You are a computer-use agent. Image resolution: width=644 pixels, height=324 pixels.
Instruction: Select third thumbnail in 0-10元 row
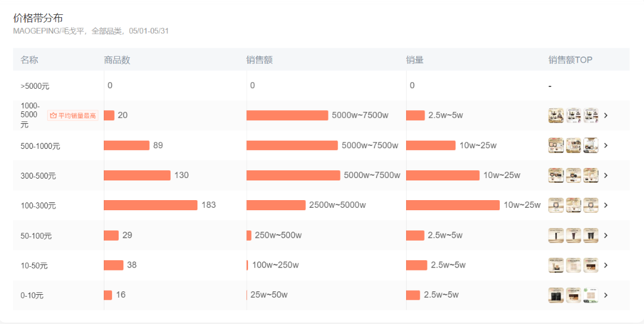(x=590, y=295)
